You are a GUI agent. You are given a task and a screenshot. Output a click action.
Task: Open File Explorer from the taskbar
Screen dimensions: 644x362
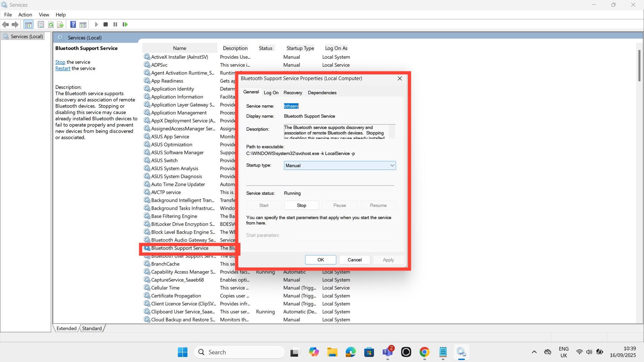tap(332, 352)
